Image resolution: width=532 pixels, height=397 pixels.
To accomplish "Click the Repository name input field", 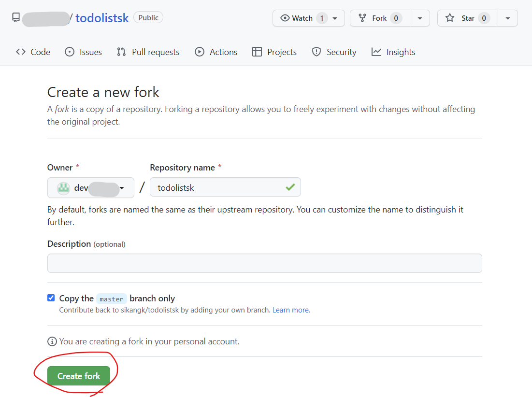I will 225,187.
